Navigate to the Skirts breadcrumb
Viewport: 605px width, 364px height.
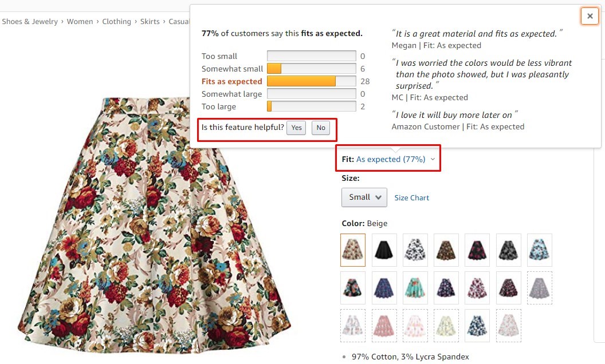click(150, 21)
